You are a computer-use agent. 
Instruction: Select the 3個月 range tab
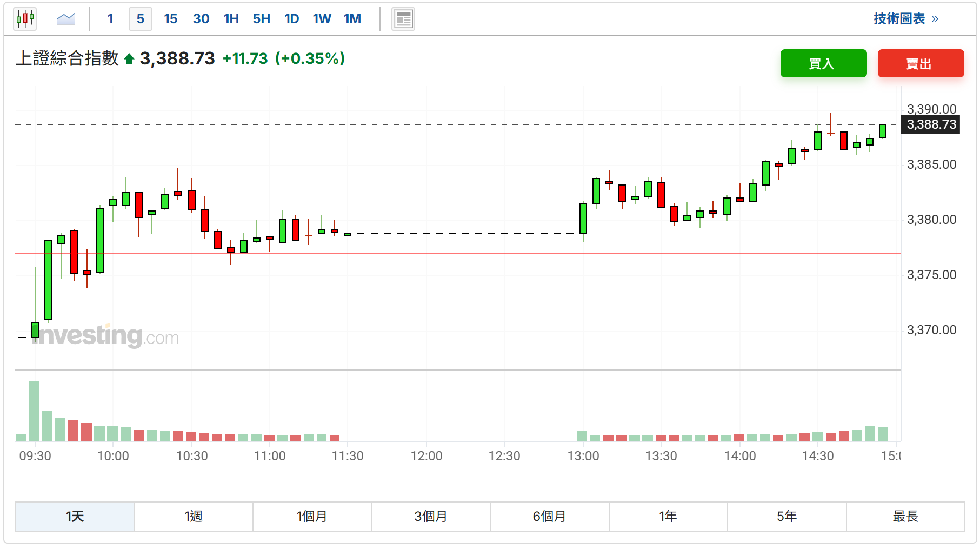click(431, 517)
